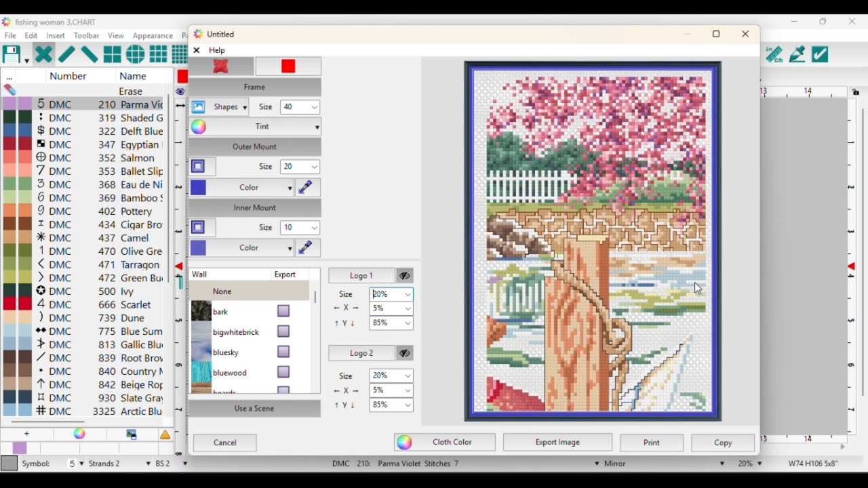
Task: Click the eraser icon in palette list
Action: tap(9, 90)
